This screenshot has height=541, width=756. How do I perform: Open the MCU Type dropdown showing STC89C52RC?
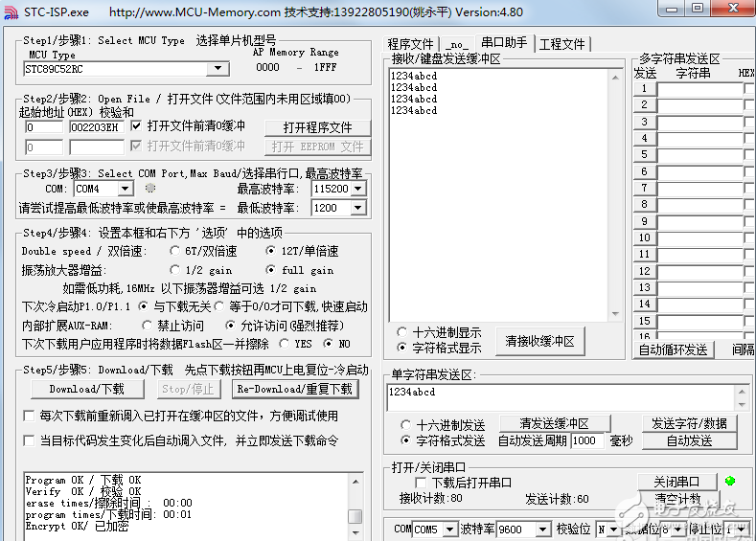point(219,69)
